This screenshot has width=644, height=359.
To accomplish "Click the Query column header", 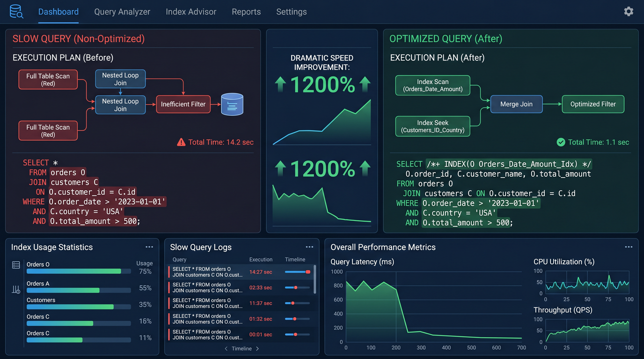I will [179, 259].
